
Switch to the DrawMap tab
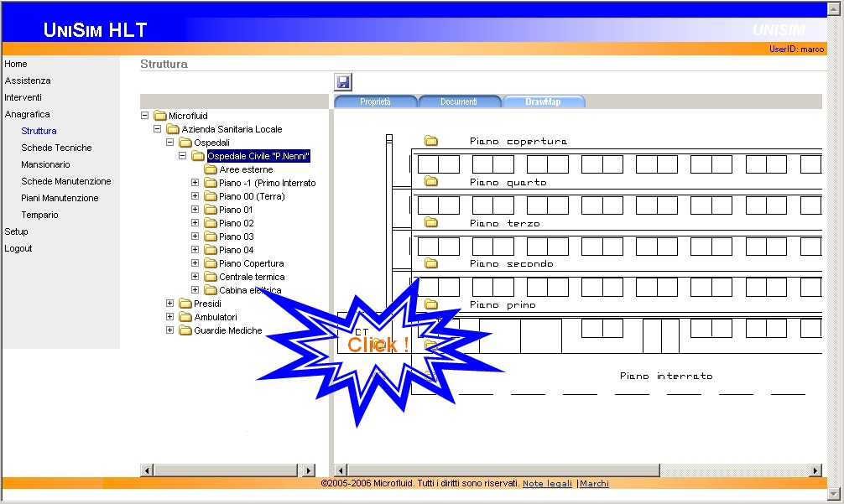(x=543, y=101)
